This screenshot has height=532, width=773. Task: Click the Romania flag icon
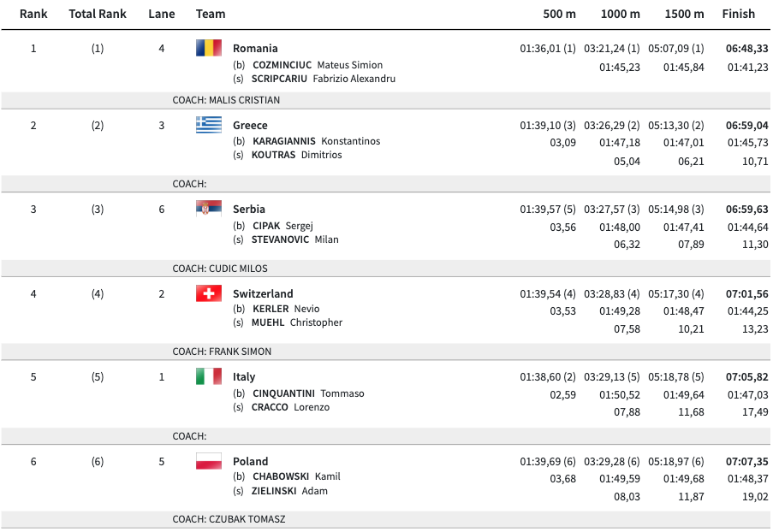click(209, 48)
